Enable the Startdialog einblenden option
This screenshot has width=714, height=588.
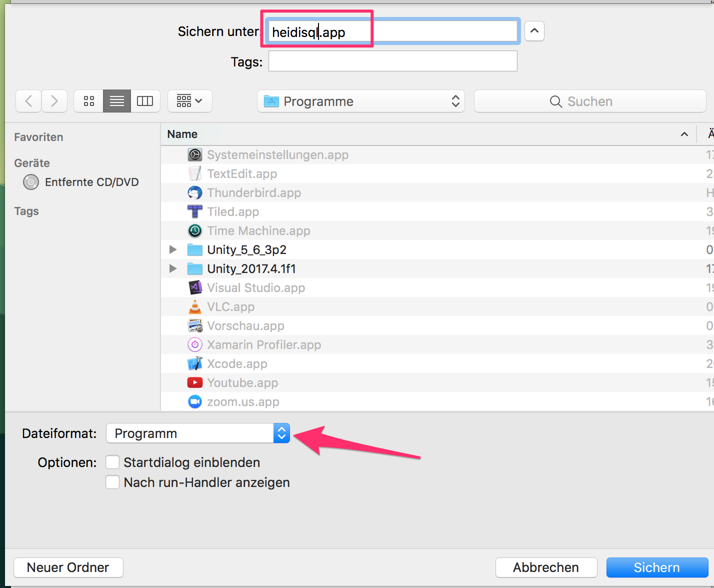coord(112,462)
